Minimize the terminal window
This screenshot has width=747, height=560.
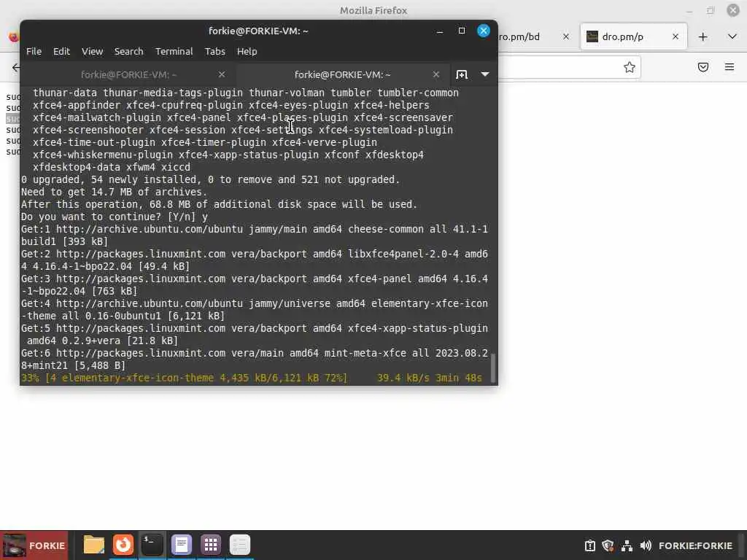[x=440, y=31]
